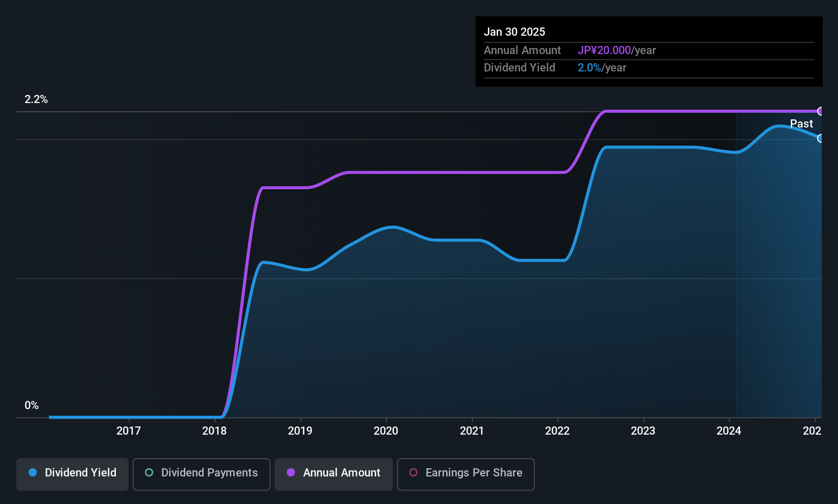
Task: Click the 'Past' label on chart
Action: (801, 123)
